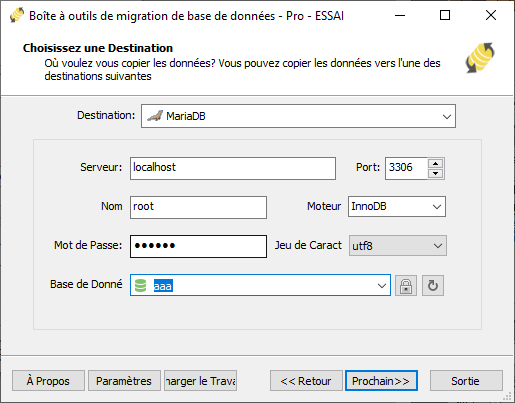The width and height of the screenshot is (515, 403).
Task: Click the Serveur field containing localhost
Action: point(233,168)
